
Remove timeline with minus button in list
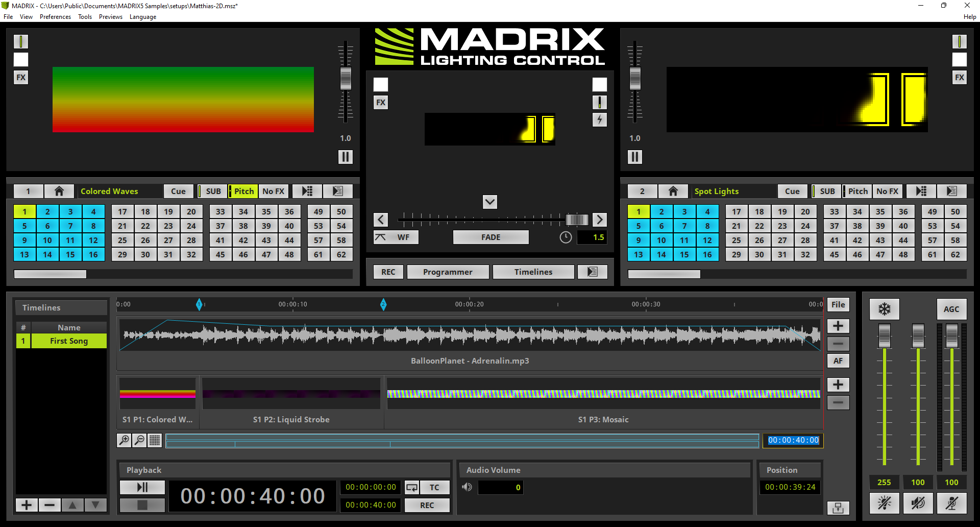click(50, 506)
